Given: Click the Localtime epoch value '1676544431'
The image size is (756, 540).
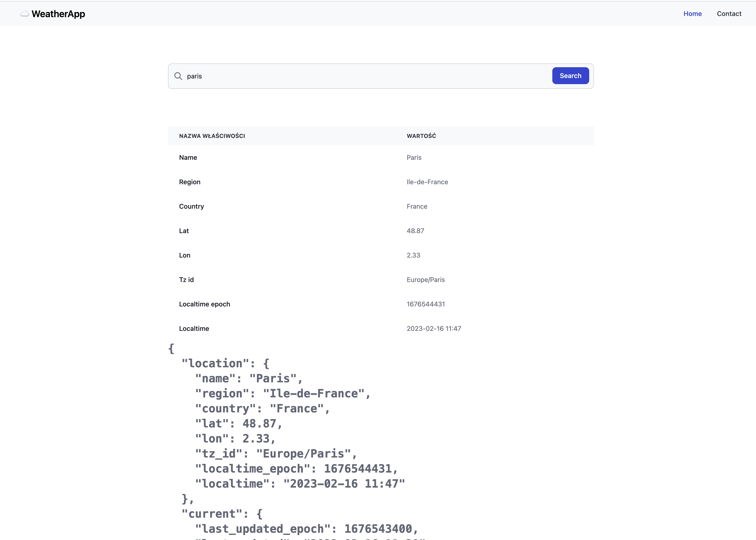Looking at the screenshot, I should pyautogui.click(x=425, y=304).
